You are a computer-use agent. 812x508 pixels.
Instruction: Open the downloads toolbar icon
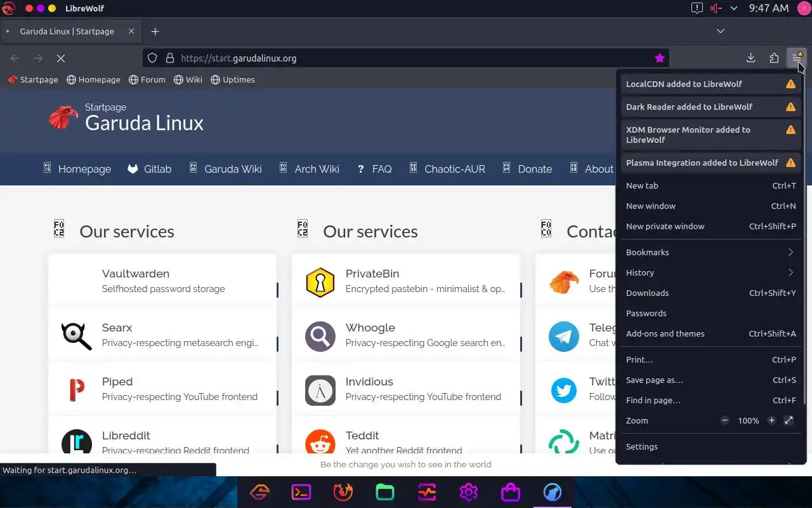pos(750,58)
